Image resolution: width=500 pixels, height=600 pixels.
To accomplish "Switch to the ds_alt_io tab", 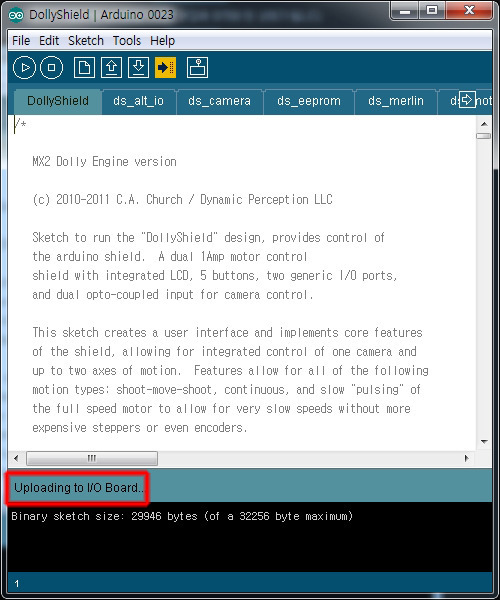I will click(x=138, y=101).
